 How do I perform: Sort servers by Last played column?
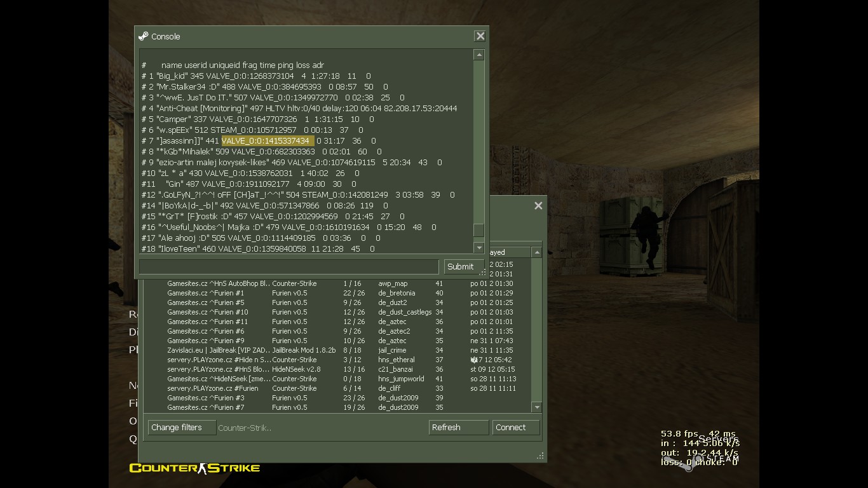[508, 252]
